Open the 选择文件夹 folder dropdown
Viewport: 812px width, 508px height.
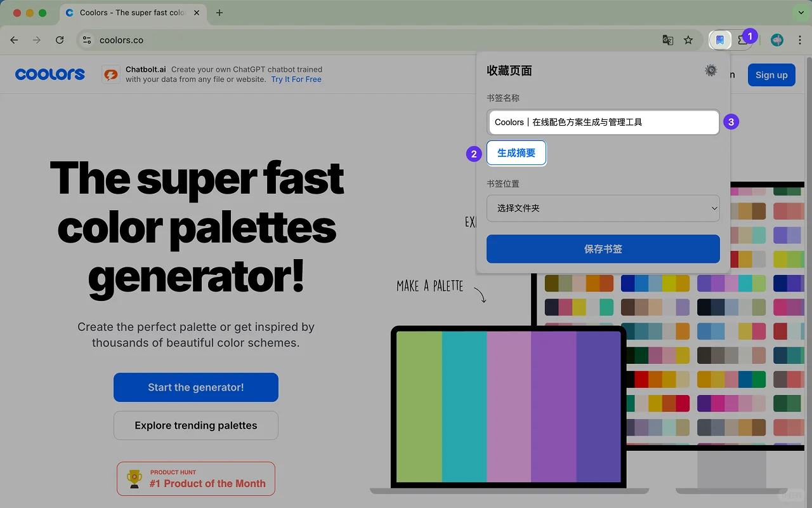[603, 208]
